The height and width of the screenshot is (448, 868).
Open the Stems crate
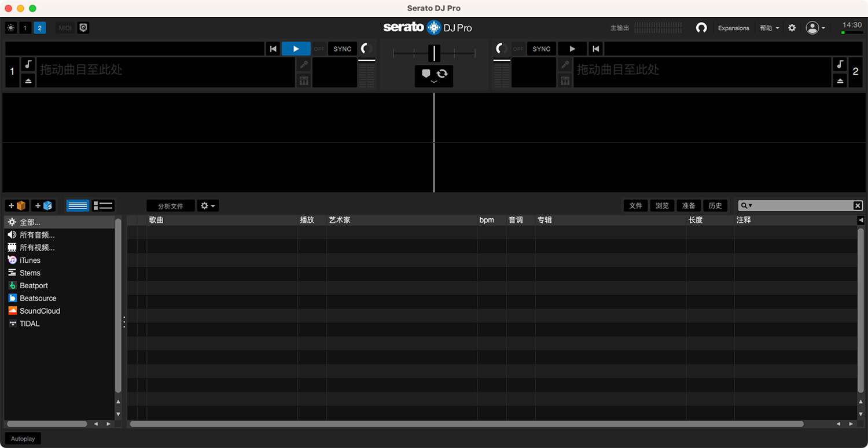click(60, 273)
